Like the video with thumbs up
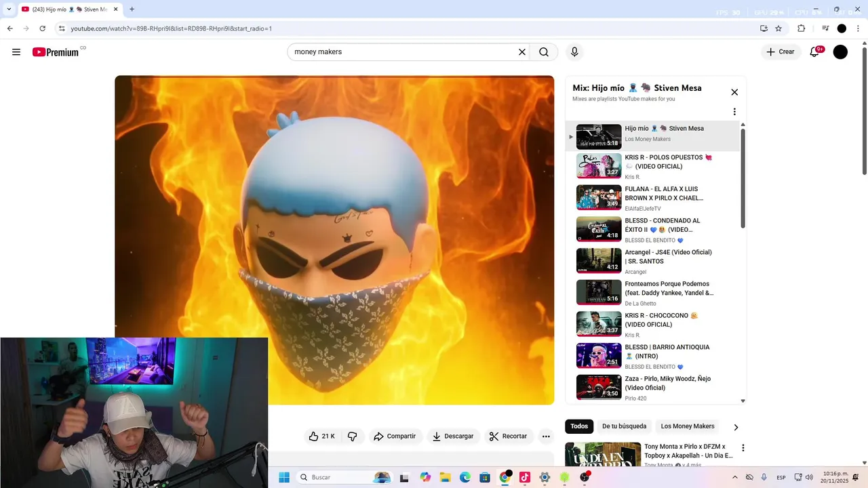Viewport: 868px width, 488px height. (x=322, y=436)
